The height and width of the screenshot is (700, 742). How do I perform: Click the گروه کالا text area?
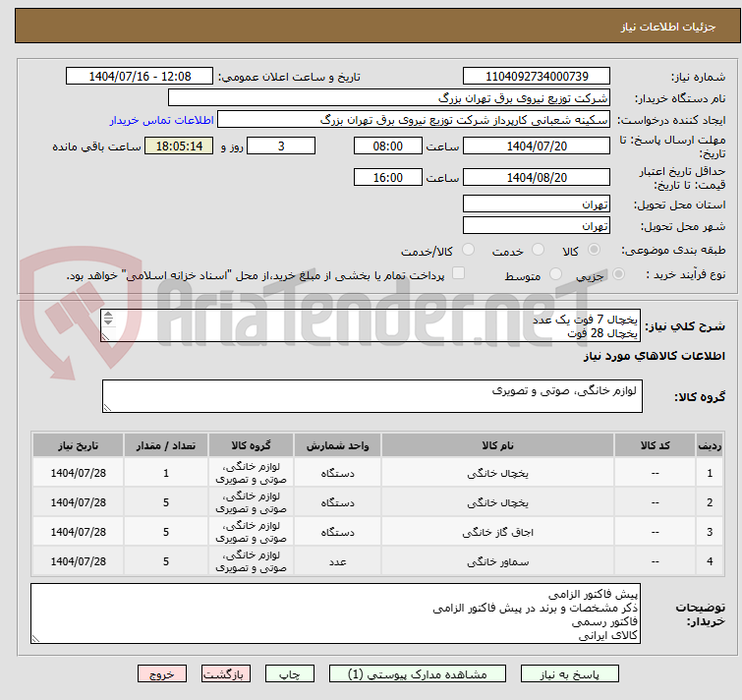(x=371, y=396)
